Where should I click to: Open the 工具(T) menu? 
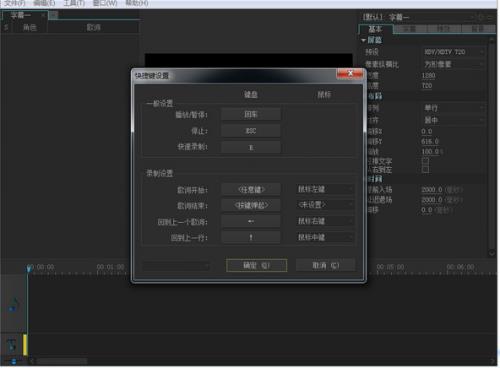click(x=74, y=3)
